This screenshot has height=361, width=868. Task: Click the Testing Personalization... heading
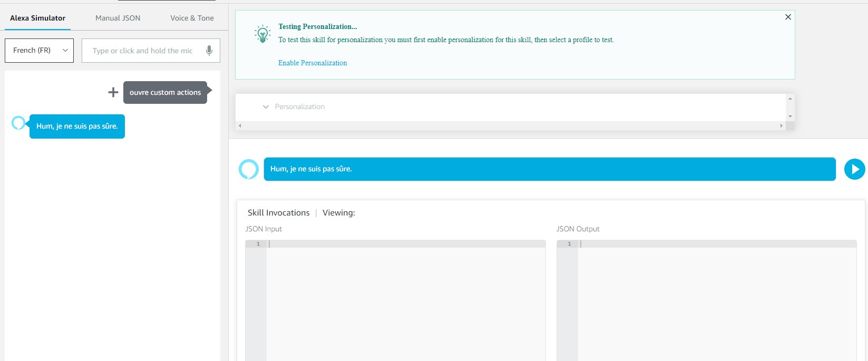(x=318, y=26)
